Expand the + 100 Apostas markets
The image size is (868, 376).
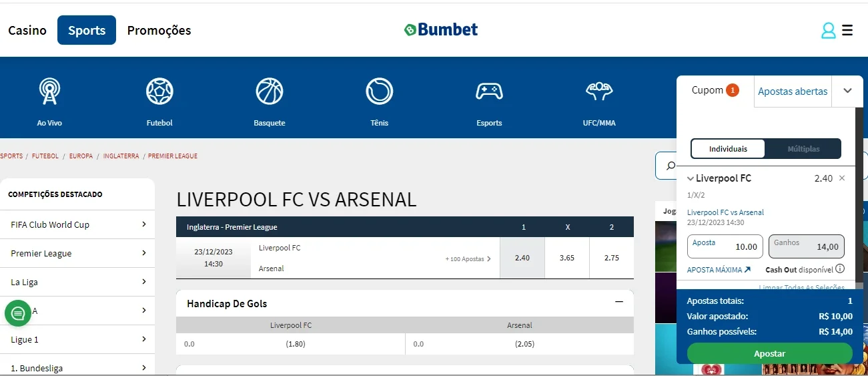pos(468,258)
